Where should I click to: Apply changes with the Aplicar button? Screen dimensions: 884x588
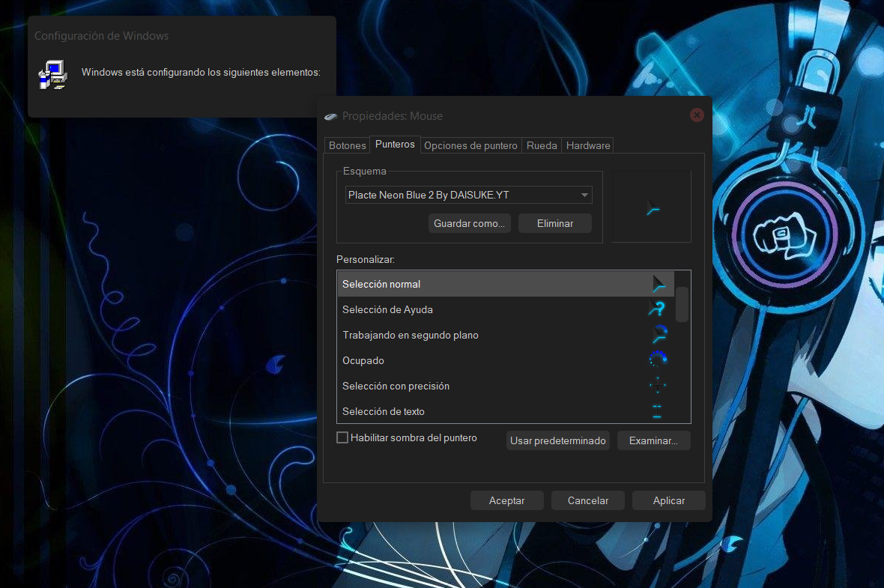point(668,500)
